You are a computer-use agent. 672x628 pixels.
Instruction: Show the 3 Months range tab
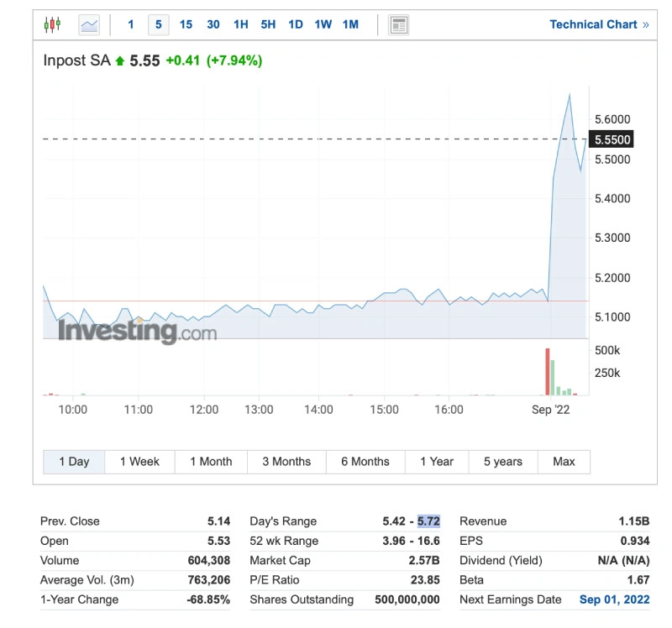tap(286, 462)
